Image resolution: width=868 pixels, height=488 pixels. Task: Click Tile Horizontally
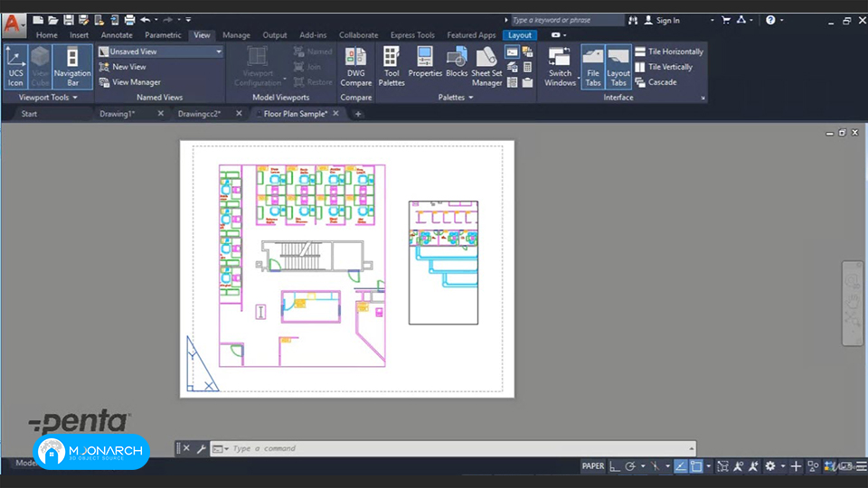669,52
